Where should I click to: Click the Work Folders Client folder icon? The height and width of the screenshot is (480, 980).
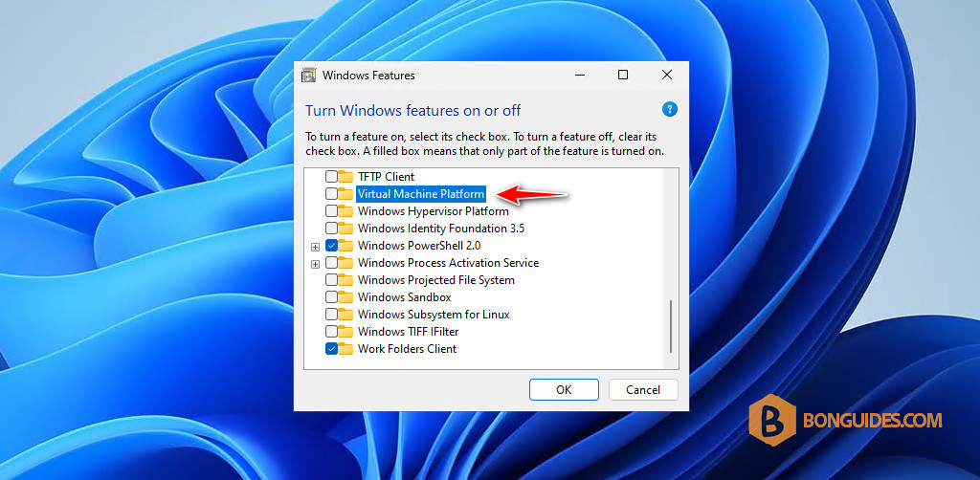[x=345, y=348]
